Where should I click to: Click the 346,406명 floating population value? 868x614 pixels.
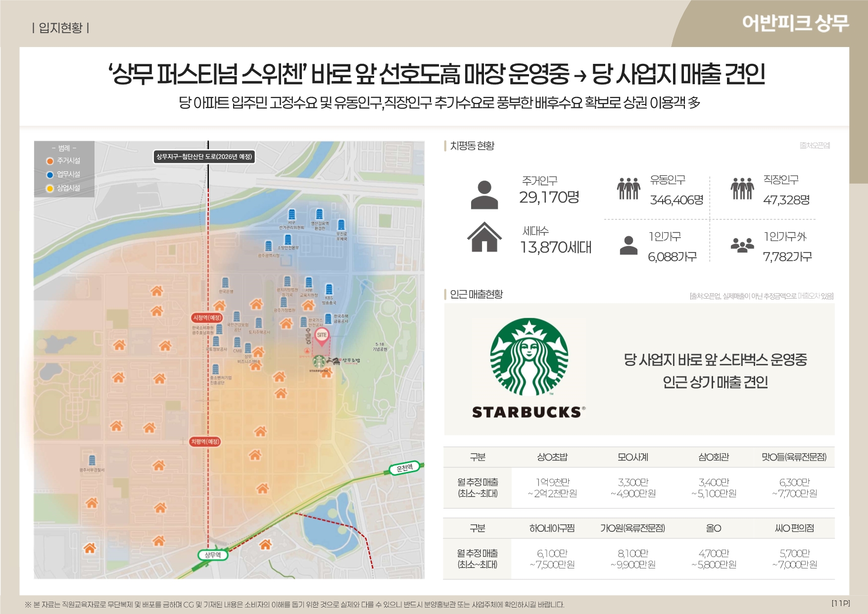tap(676, 200)
